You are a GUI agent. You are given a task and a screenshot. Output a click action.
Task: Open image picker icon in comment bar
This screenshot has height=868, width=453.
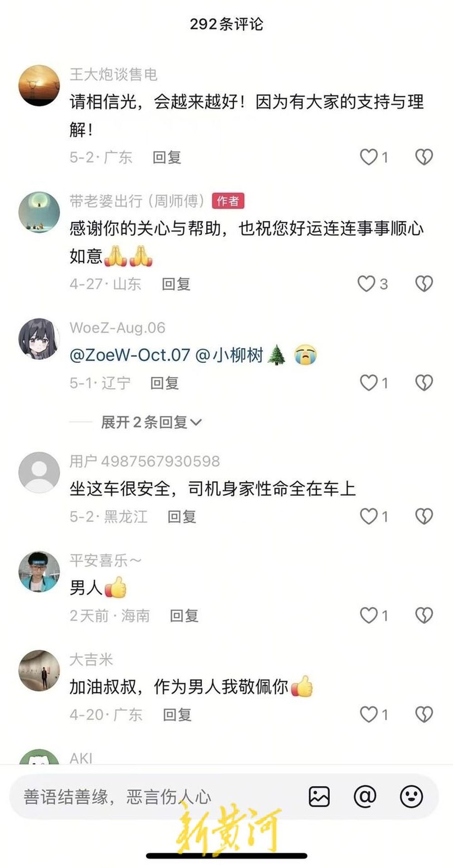tap(319, 796)
